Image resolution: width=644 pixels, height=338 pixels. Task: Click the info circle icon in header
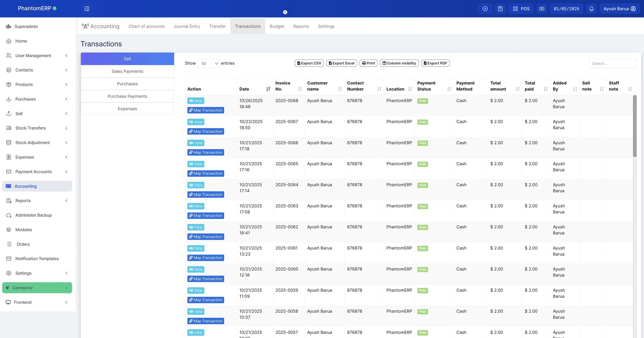point(285,12)
